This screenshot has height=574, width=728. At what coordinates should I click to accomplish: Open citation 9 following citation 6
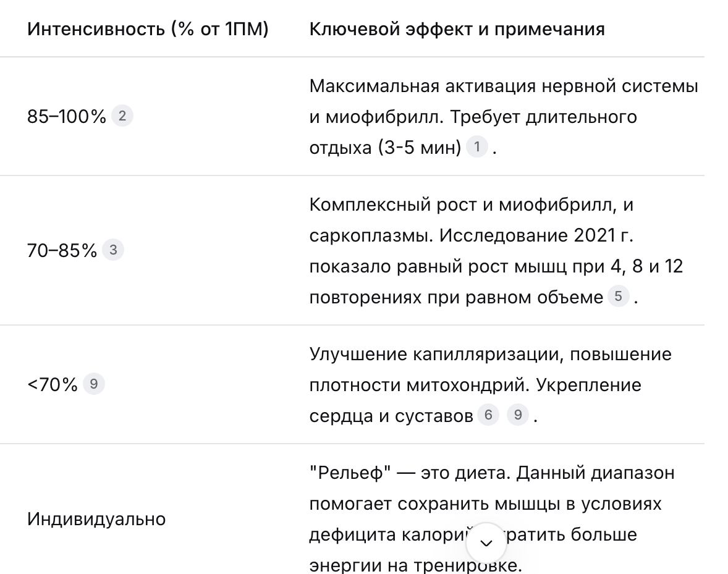(x=518, y=415)
